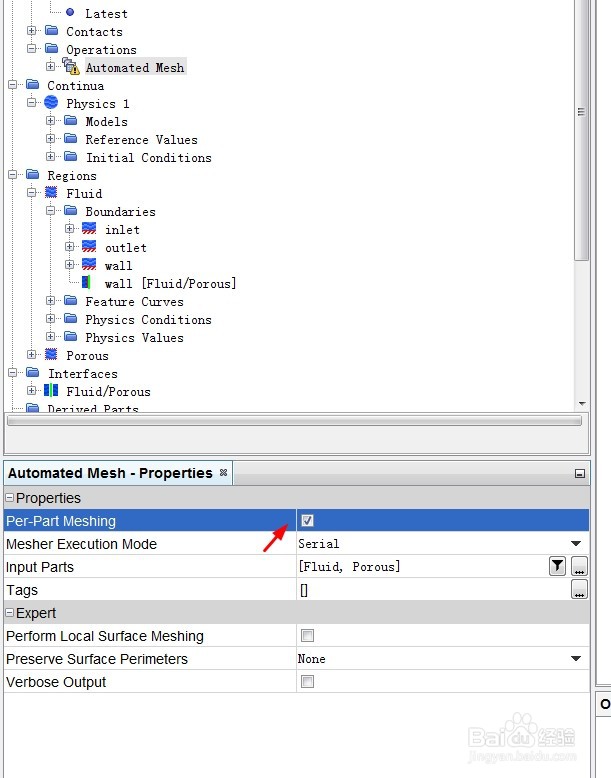Viewport: 611px width, 778px height.
Task: Click the Automated Mesh operation icon
Action: pyautogui.click(x=71, y=67)
